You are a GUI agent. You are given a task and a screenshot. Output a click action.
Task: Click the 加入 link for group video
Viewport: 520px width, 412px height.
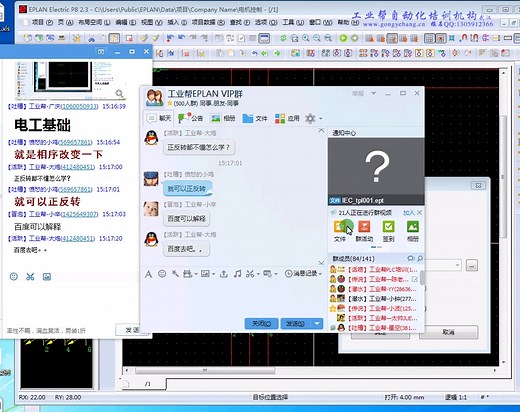tap(408, 213)
